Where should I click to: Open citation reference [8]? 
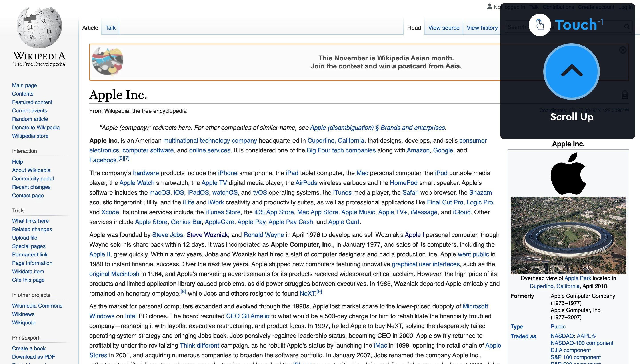183,292
